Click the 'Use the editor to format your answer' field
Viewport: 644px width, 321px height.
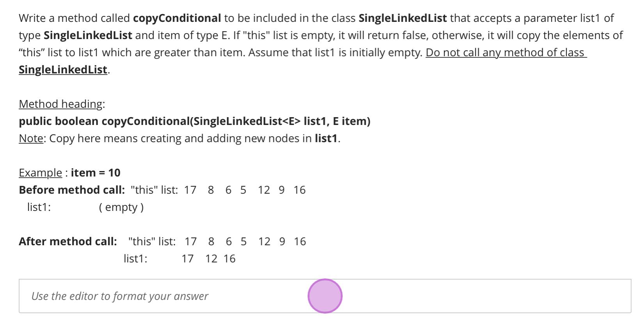click(325, 296)
